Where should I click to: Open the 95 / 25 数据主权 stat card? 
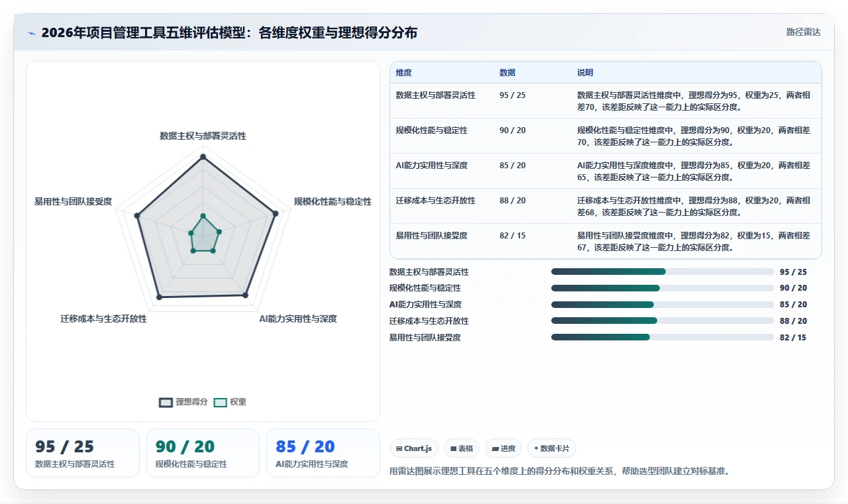pos(83,453)
